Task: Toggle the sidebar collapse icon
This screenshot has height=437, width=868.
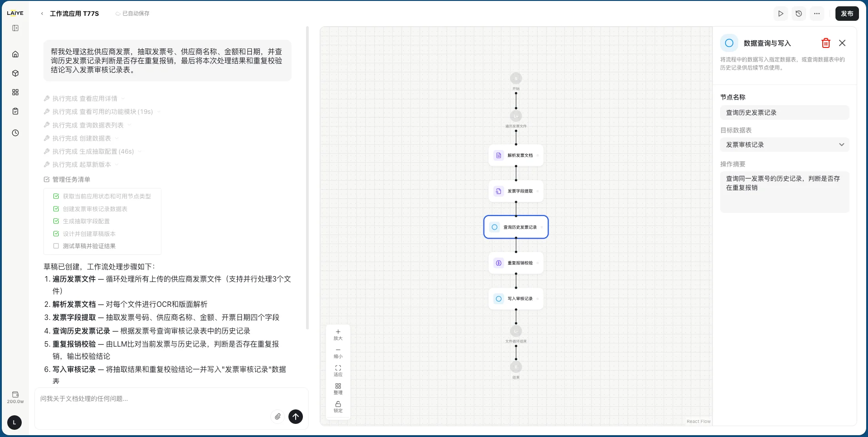Action: pyautogui.click(x=15, y=28)
